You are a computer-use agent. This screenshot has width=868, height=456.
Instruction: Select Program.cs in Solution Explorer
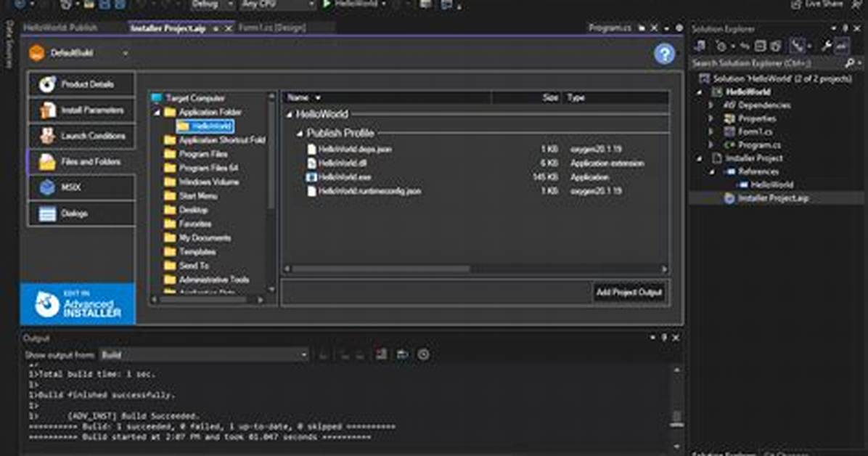coord(758,145)
